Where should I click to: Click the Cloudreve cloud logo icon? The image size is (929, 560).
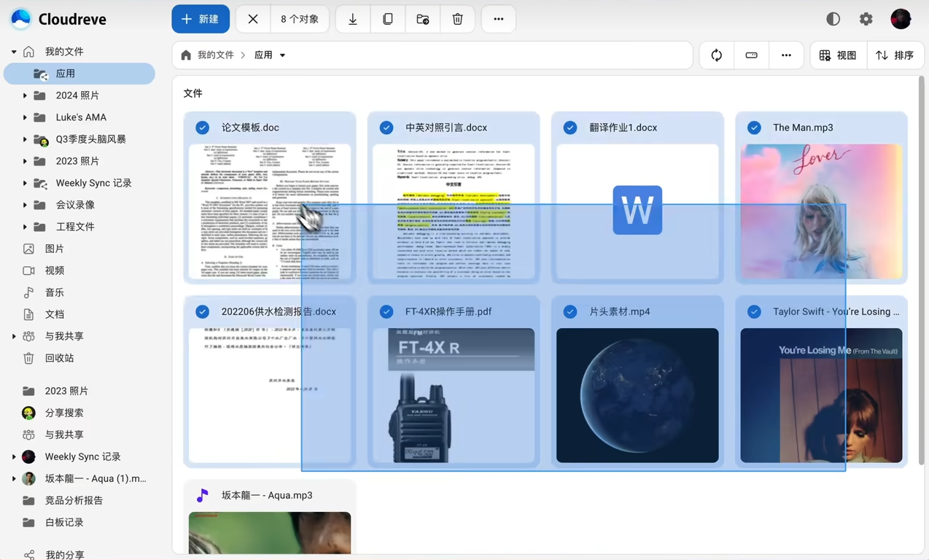pyautogui.click(x=21, y=19)
